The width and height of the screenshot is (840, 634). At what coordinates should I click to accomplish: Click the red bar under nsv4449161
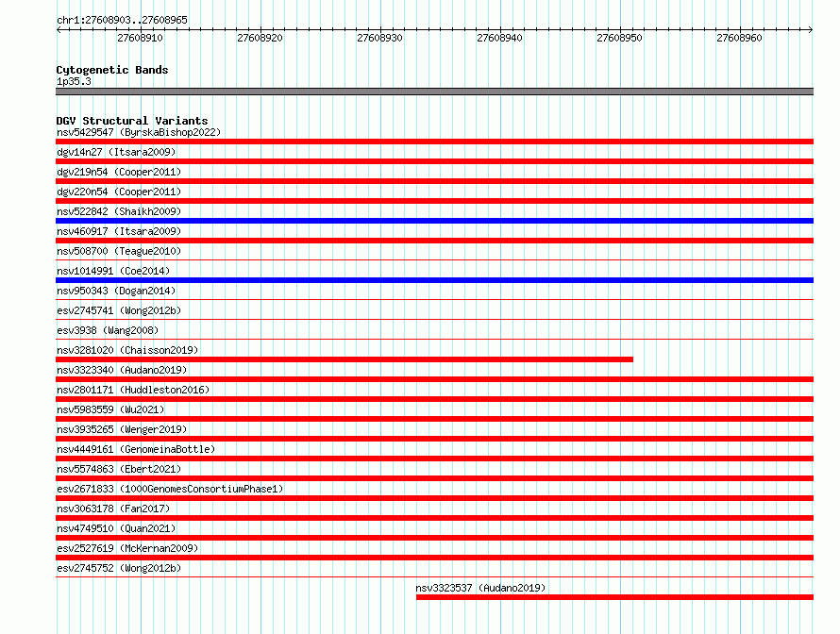point(434,459)
